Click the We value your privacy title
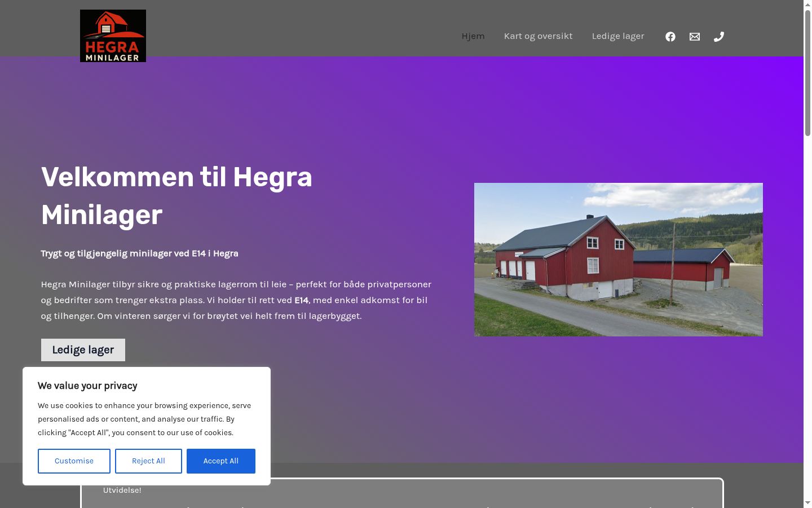812x508 pixels. point(87,386)
